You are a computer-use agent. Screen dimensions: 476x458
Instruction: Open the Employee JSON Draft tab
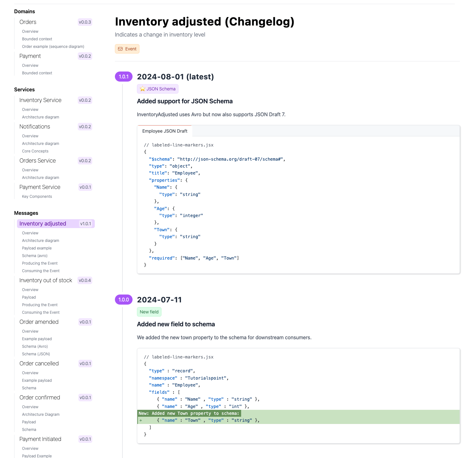tap(165, 131)
